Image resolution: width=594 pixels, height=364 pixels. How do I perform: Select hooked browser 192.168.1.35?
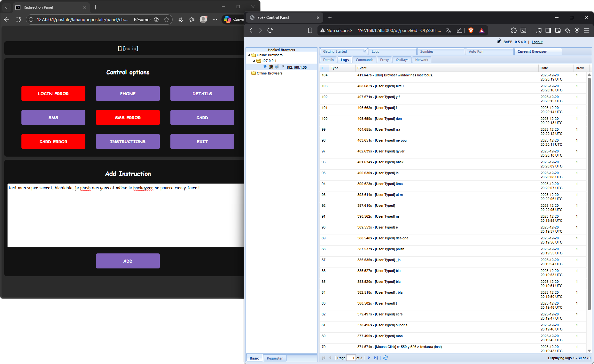pyautogui.click(x=296, y=67)
